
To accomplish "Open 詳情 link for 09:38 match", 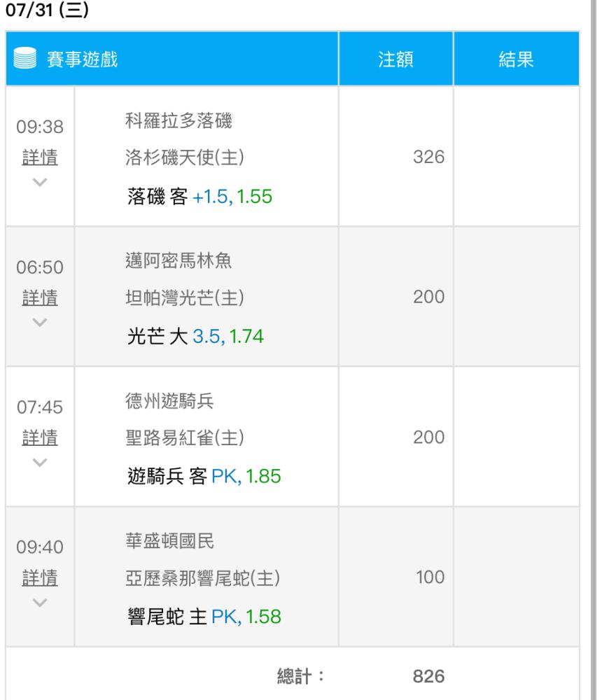I will (x=40, y=157).
